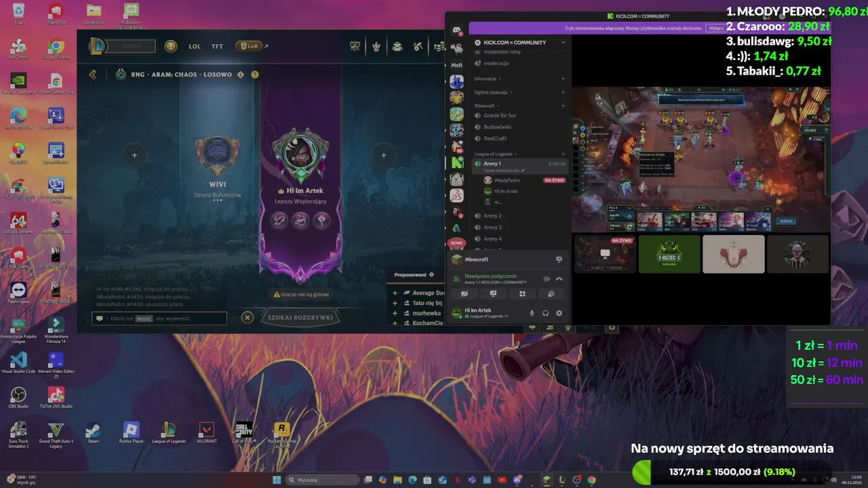Open Discord home direct messages icon

456,30
